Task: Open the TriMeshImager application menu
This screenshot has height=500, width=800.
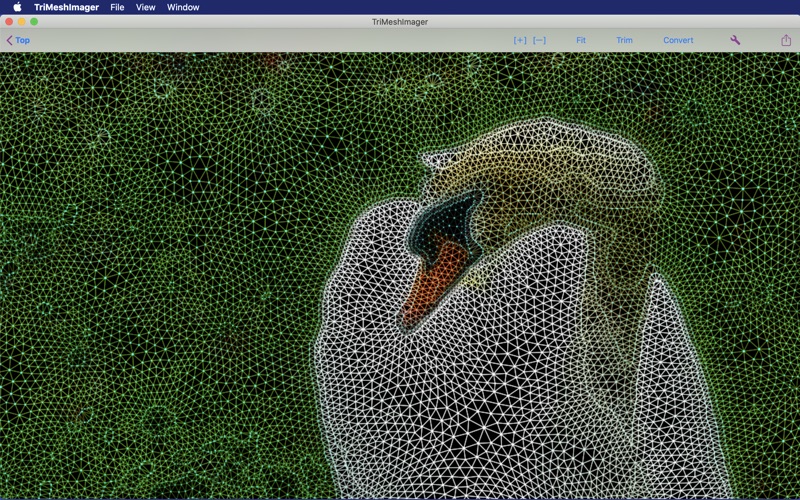Action: click(66, 7)
